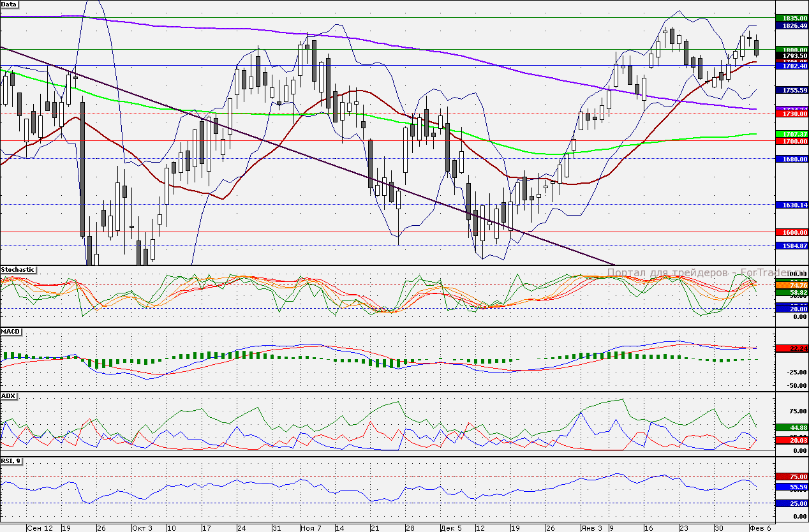
Task: Click the Data panel label
Action: [x=10, y=4]
